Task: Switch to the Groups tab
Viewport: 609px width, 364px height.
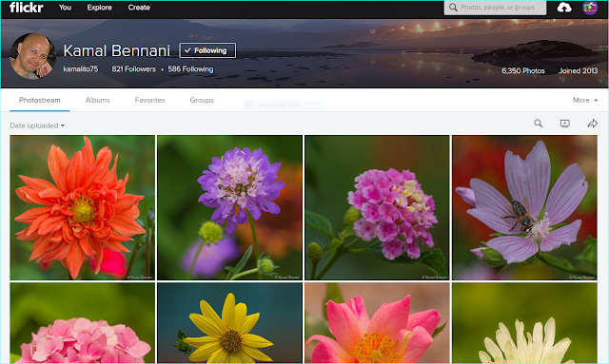Action: [x=202, y=100]
